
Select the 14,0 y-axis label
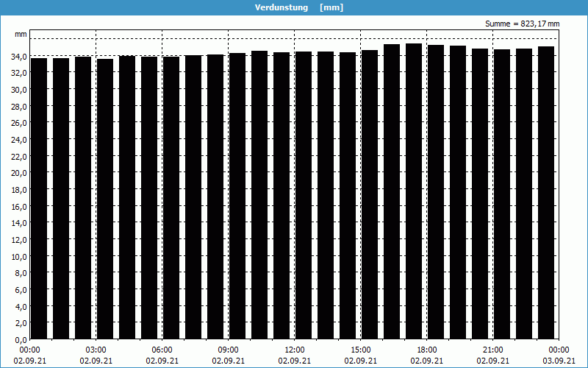(x=19, y=223)
